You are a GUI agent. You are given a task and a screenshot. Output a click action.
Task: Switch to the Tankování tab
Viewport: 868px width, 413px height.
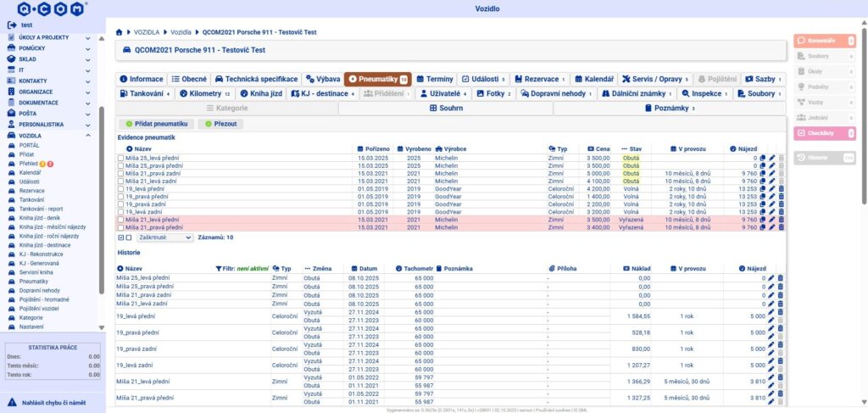tap(144, 93)
